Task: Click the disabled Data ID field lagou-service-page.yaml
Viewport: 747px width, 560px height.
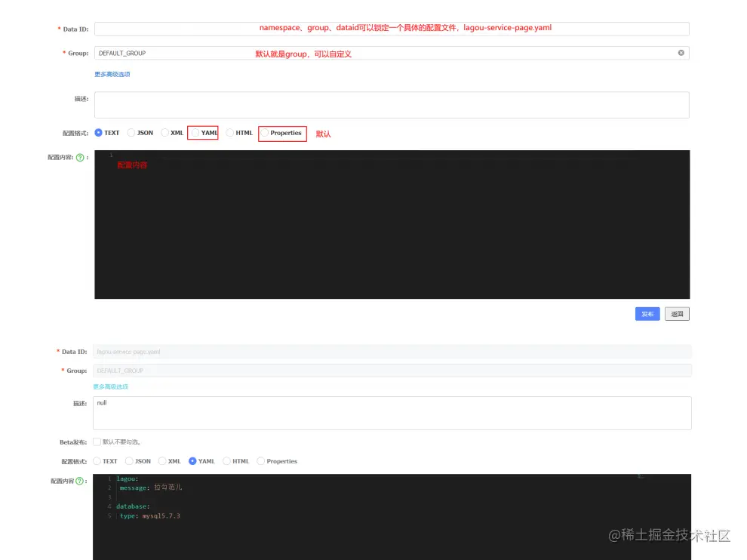Action: tap(392, 352)
